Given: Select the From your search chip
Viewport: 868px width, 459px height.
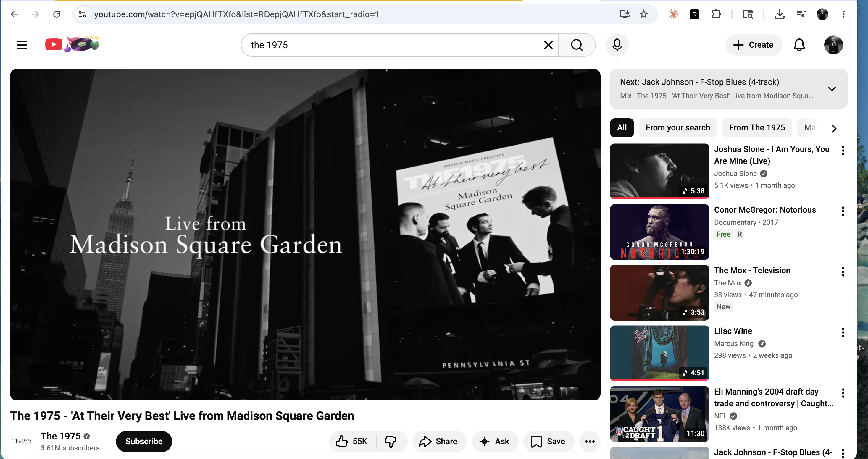Looking at the screenshot, I should 677,128.
